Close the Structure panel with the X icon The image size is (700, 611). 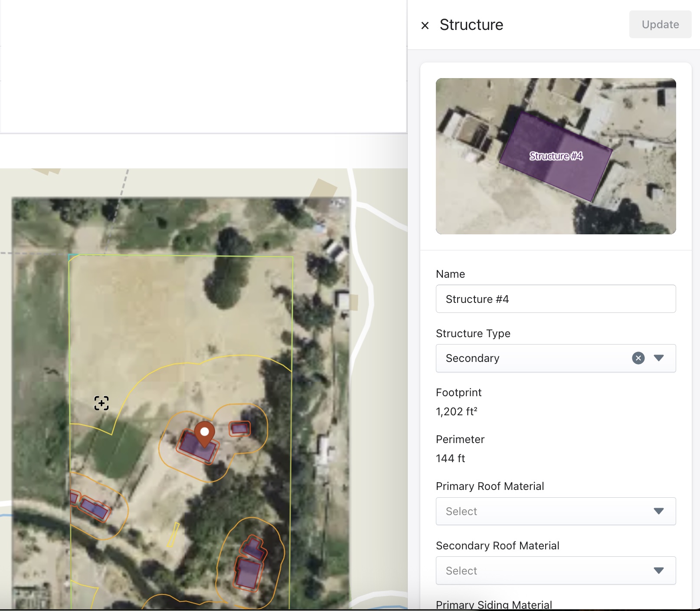coord(425,26)
